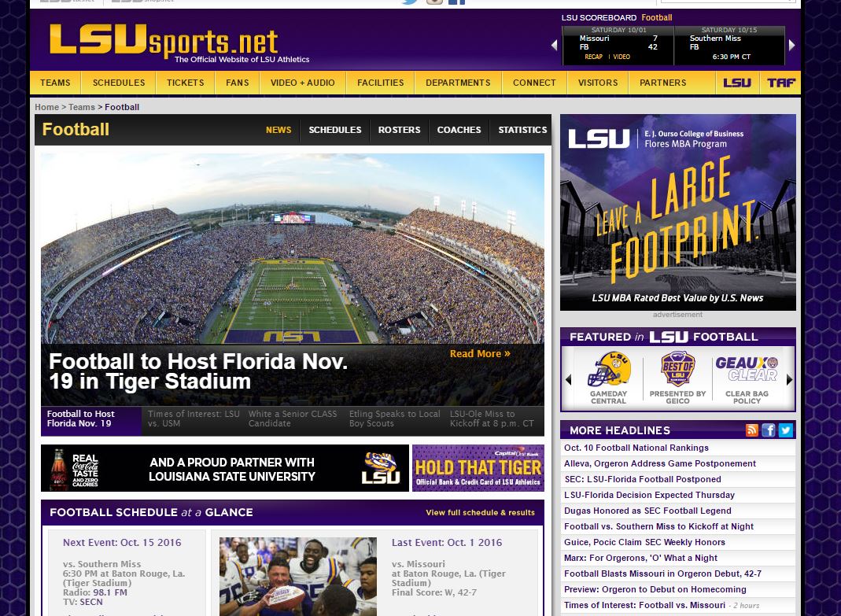Click the Football scoreboard filter link
The image size is (841, 616).
[x=656, y=17]
